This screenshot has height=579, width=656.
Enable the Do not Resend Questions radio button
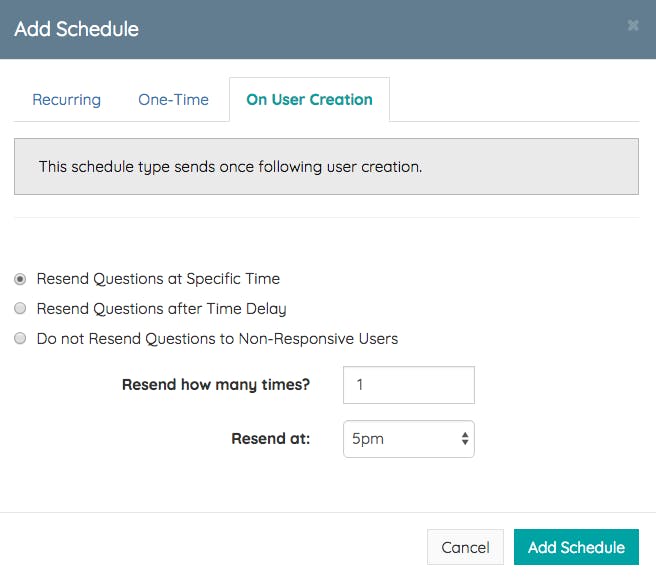20,339
